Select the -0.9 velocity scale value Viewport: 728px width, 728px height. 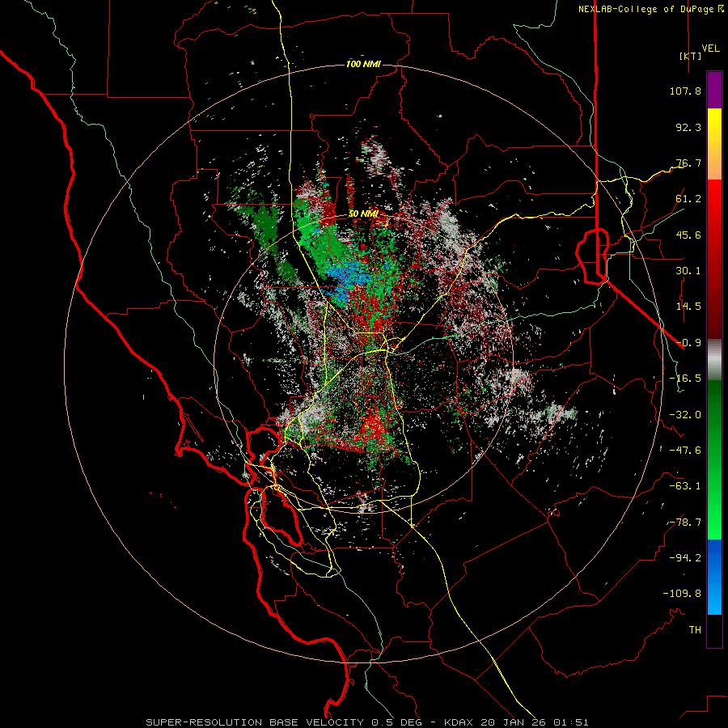pos(688,343)
